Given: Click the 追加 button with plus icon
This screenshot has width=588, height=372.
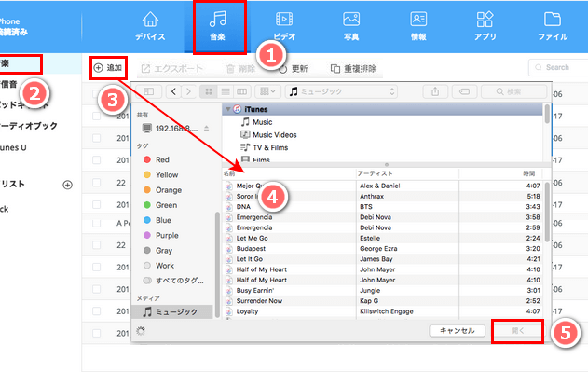Looking at the screenshot, I should 108,67.
